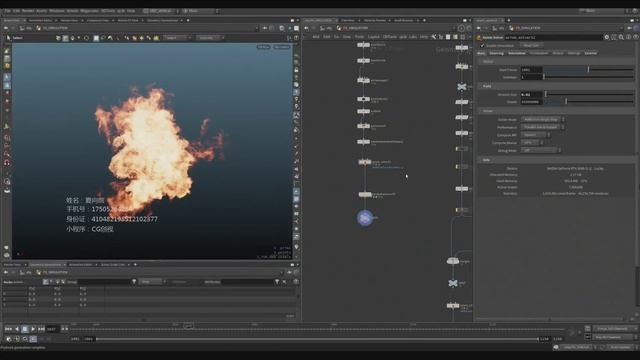Open the second viewport toolbar dropdown
Screen dimensions: 640x360
(x=210, y=38)
